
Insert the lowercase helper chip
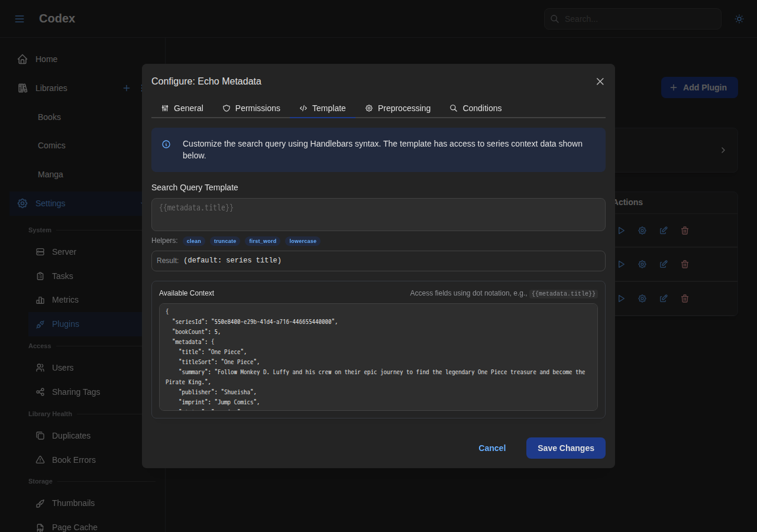pos(302,241)
